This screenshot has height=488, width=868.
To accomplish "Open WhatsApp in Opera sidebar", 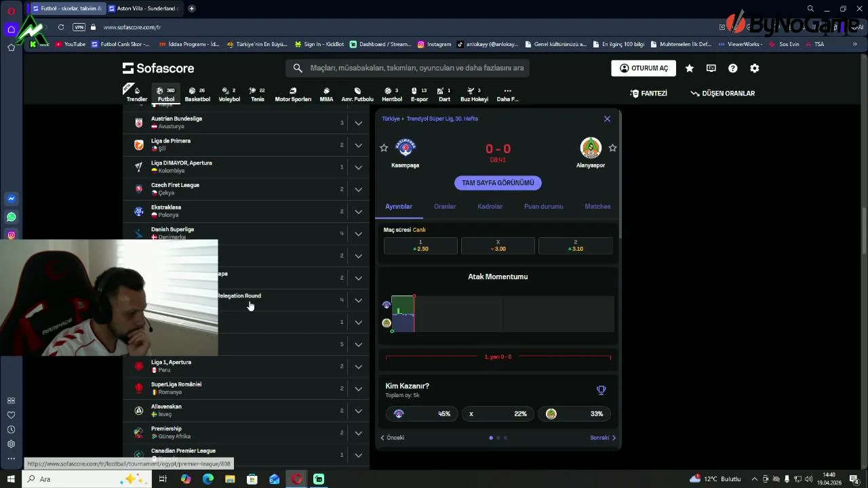I will (x=12, y=218).
